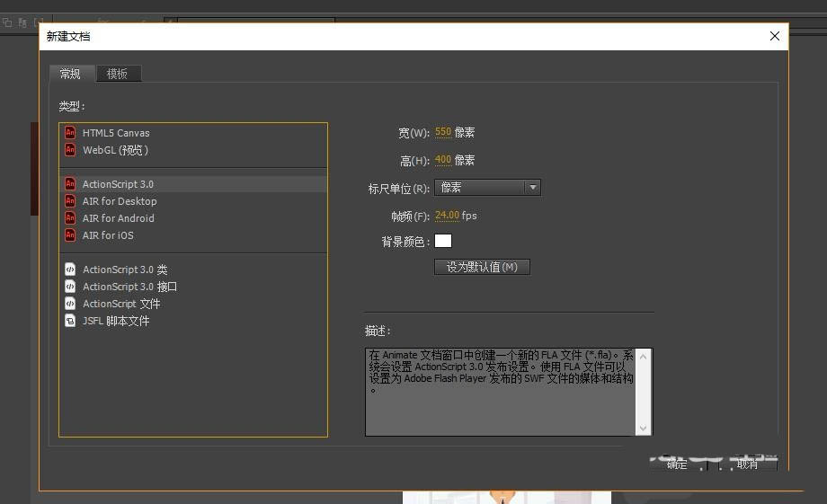Click the WebGL (预览) file icon
Image resolution: width=827 pixels, height=504 pixels.
[x=70, y=150]
